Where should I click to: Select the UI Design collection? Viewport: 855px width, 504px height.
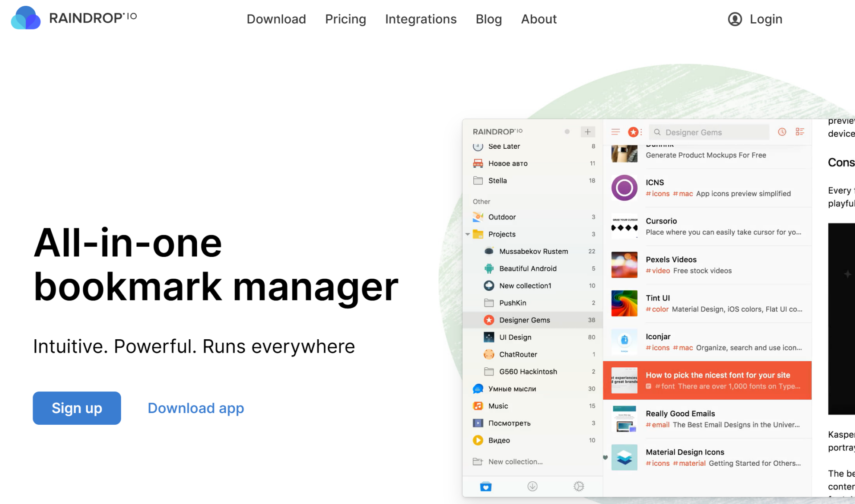[515, 337]
